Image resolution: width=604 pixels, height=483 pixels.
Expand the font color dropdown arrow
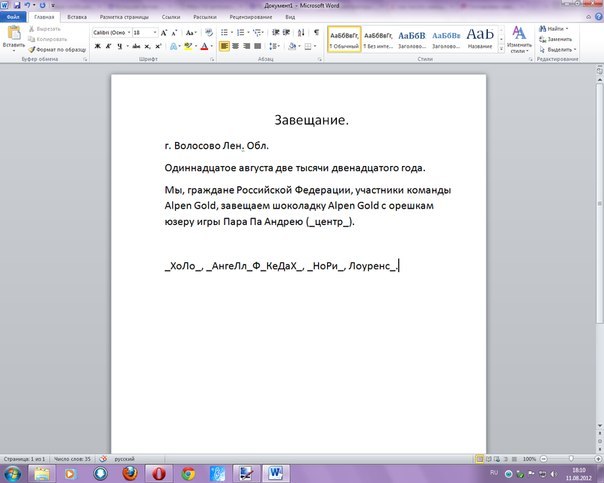click(213, 46)
